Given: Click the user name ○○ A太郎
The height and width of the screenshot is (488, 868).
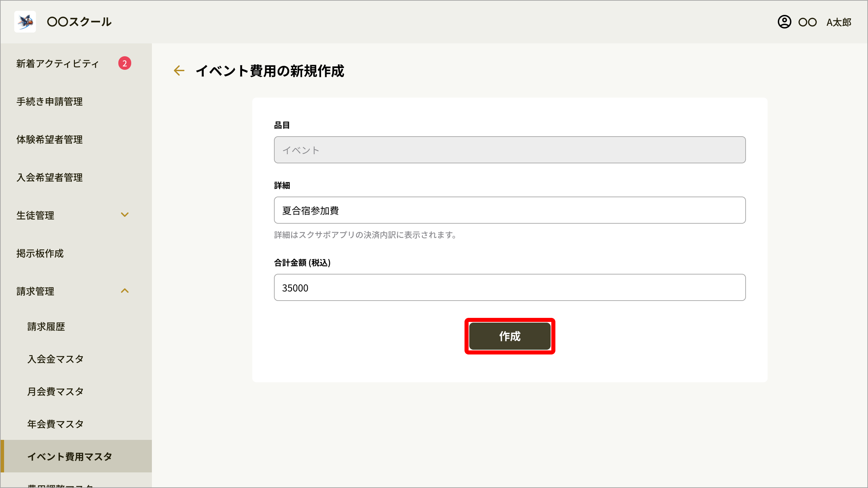Looking at the screenshot, I should (825, 22).
